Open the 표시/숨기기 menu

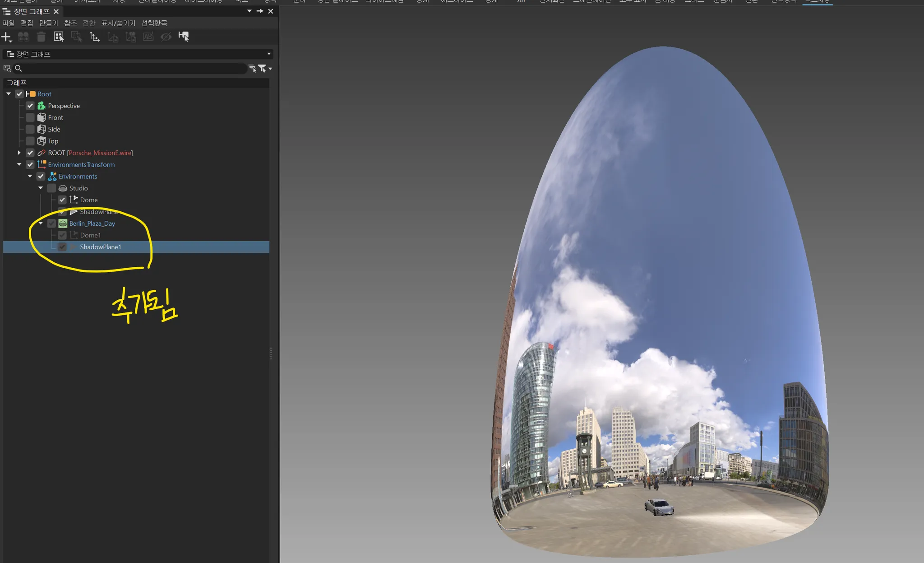118,23
